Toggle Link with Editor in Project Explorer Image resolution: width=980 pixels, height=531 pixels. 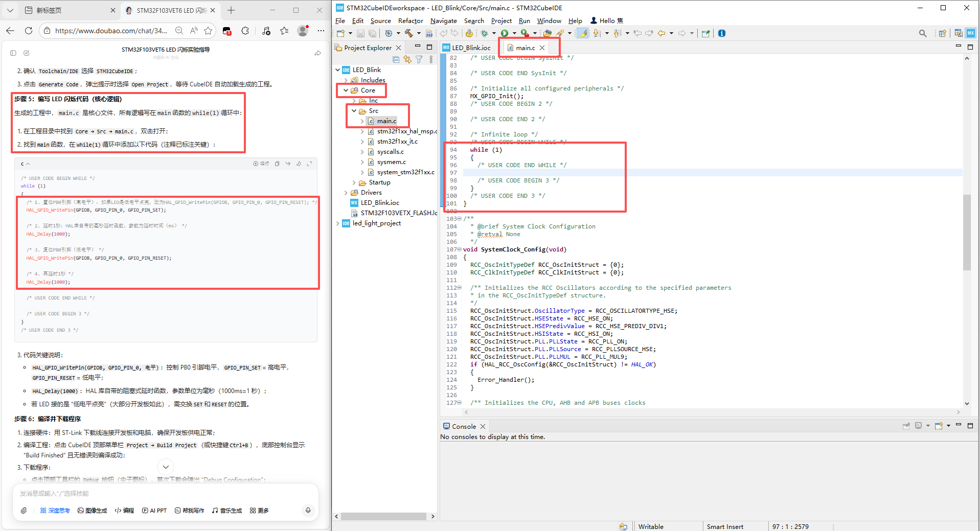[407, 59]
